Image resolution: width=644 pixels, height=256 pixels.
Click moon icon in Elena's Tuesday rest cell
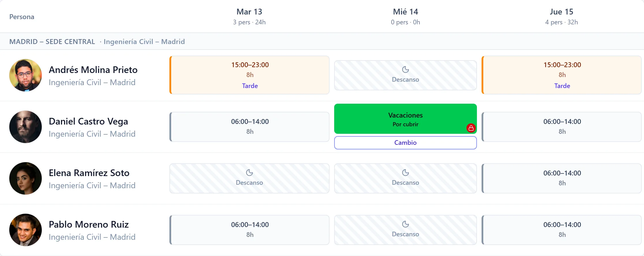[x=249, y=173]
